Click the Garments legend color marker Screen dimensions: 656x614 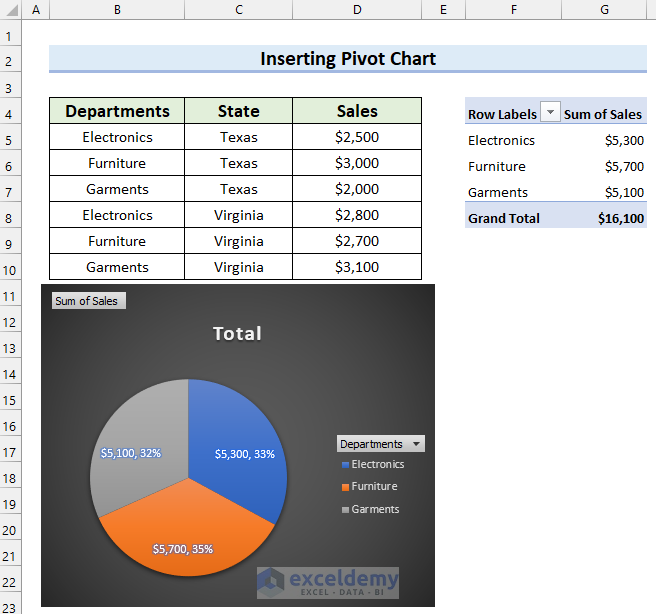click(345, 509)
